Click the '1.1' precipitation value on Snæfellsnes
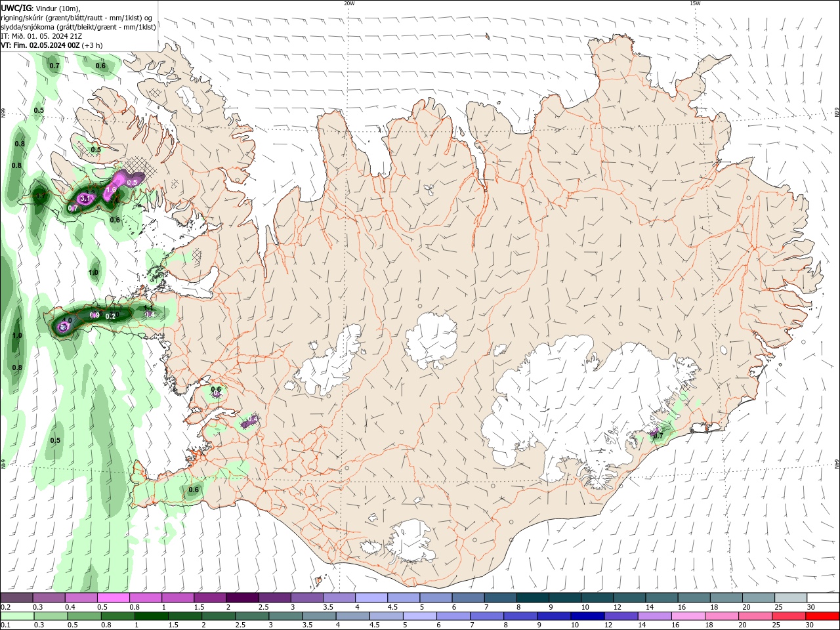The width and height of the screenshot is (840, 630). point(148,308)
